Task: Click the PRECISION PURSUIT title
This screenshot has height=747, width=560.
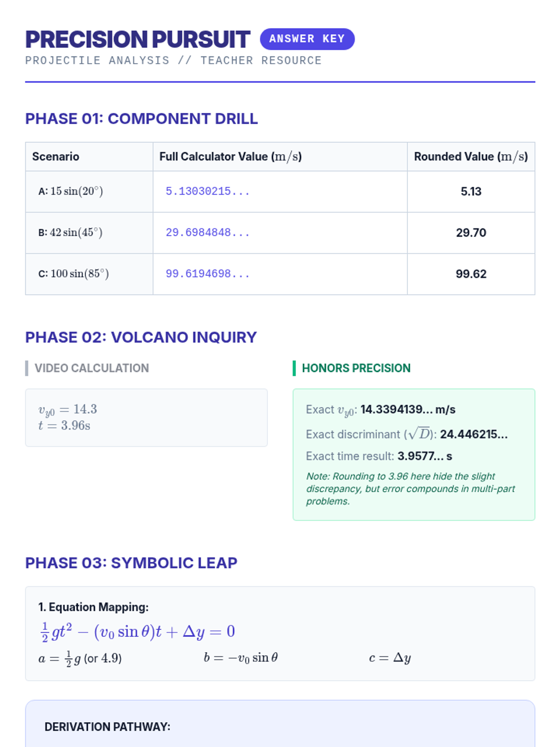Action: click(x=138, y=40)
